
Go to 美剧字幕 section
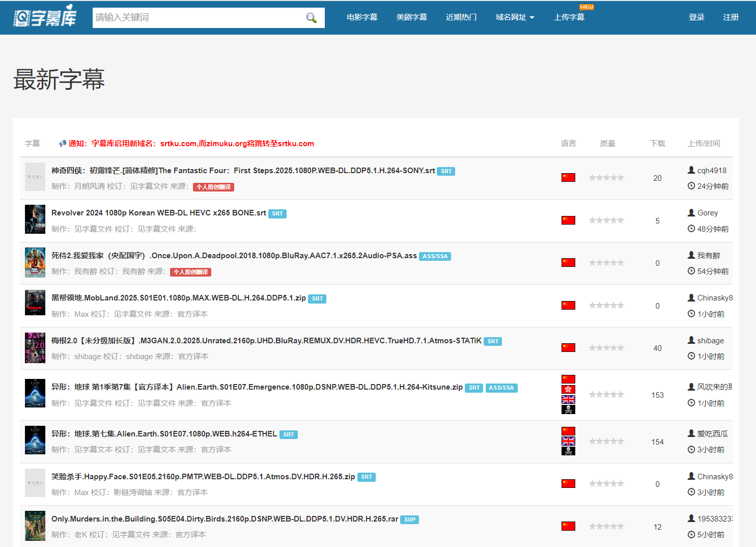(x=411, y=17)
